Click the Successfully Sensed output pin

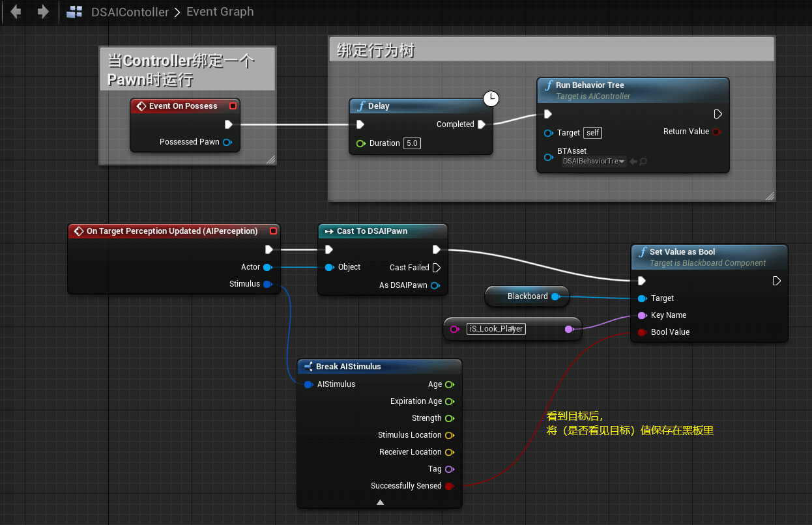tap(449, 486)
